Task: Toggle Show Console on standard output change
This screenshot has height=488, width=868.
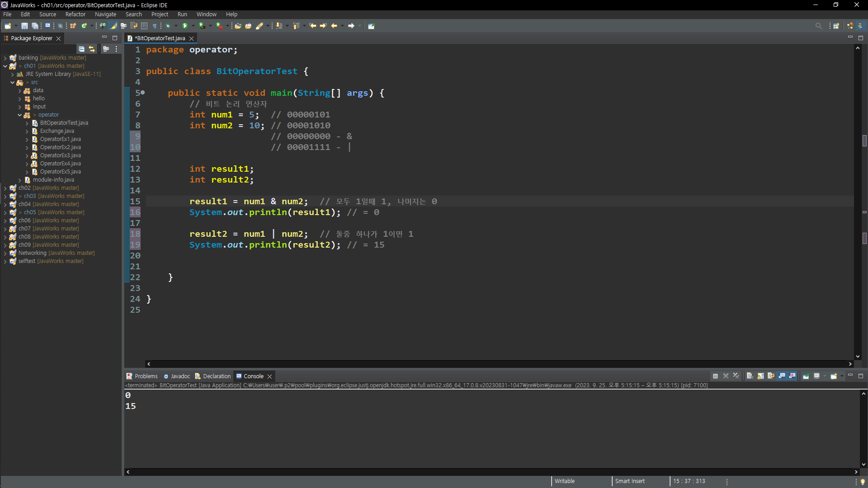Action: point(782,376)
